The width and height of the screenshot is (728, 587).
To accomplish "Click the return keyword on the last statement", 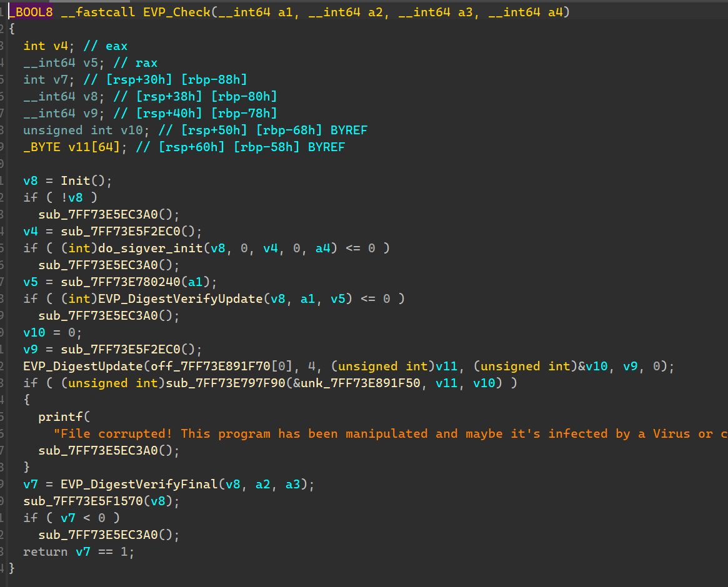I will pos(45,551).
